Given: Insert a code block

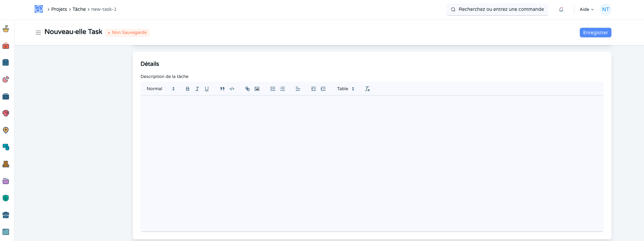Looking at the screenshot, I should pos(232,89).
